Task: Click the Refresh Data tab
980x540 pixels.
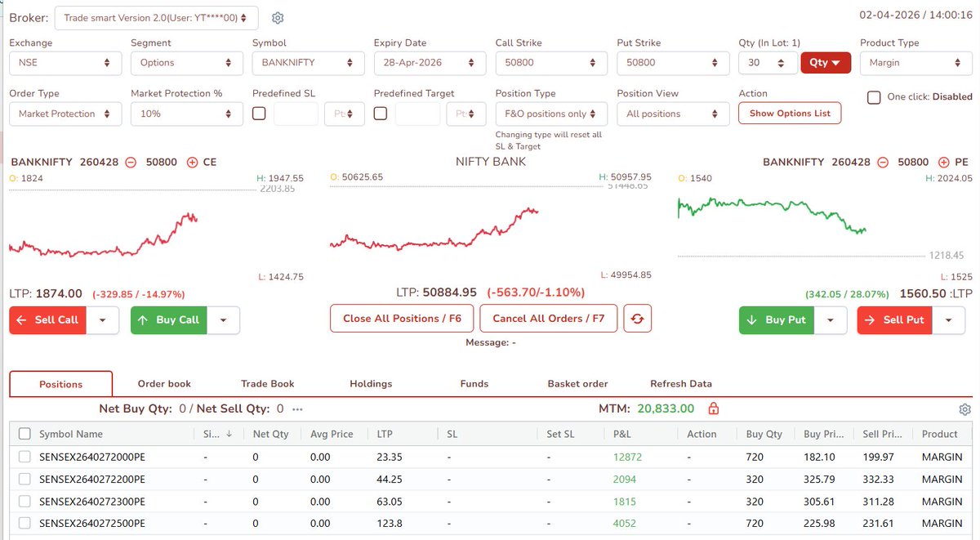Action: 681,383
